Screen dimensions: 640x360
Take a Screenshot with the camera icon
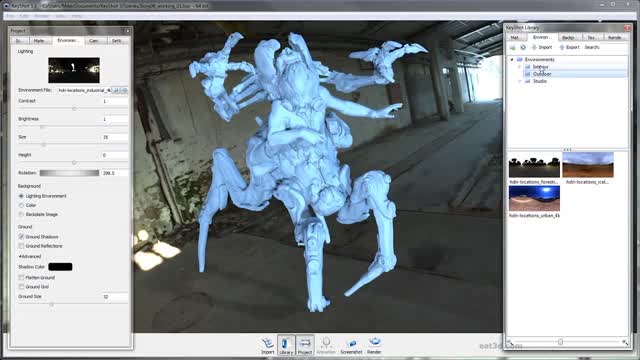[x=351, y=345]
